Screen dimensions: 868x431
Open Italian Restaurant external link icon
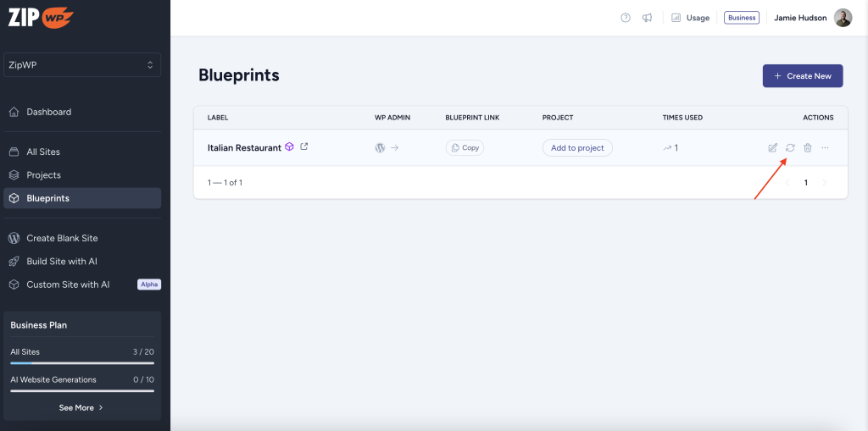click(x=304, y=146)
